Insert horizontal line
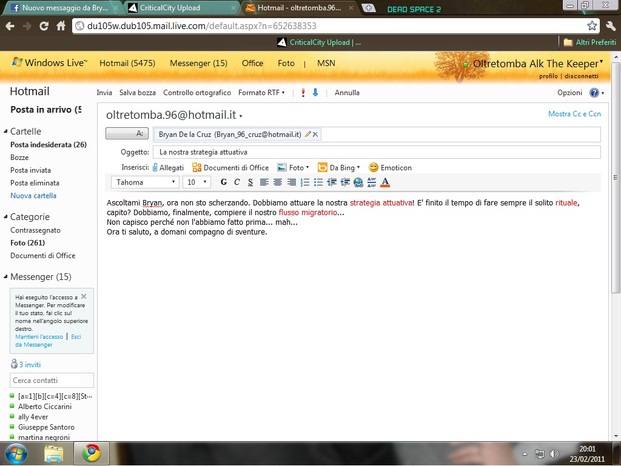The width and height of the screenshot is (621, 466). (371, 182)
